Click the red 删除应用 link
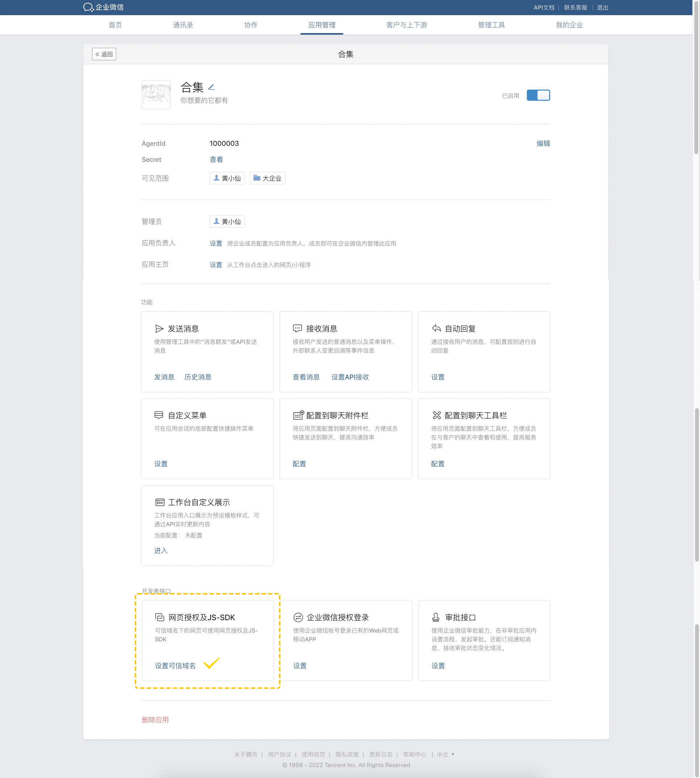Viewport: 700px width, 778px height. (155, 720)
